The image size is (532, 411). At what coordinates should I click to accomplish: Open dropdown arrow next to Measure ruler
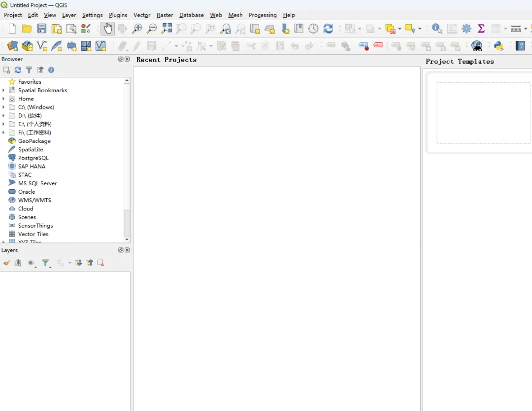526,29
